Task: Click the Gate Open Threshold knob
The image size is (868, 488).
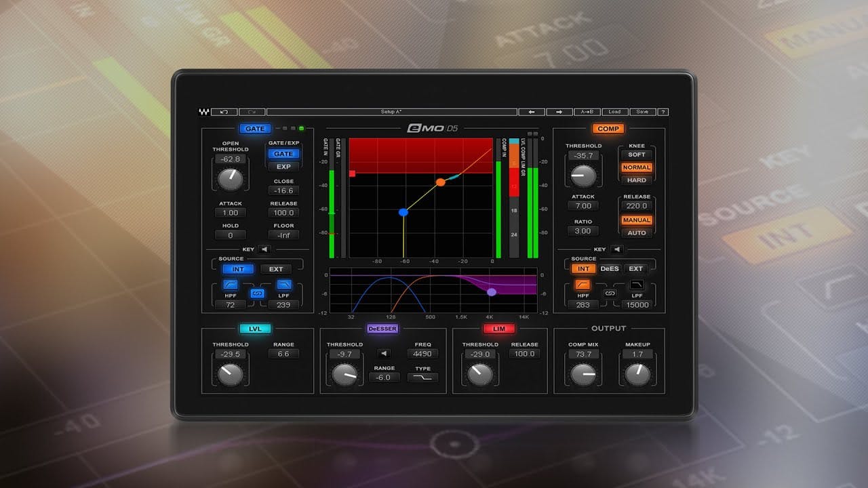Action: pos(230,179)
